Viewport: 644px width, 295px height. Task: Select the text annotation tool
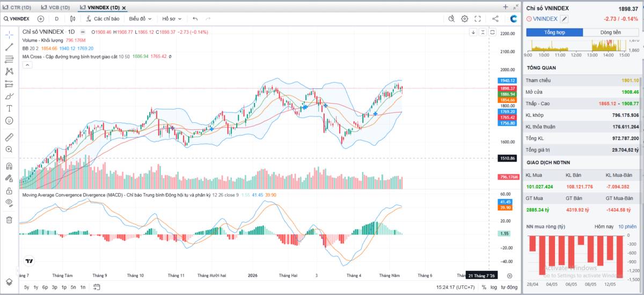point(9,108)
